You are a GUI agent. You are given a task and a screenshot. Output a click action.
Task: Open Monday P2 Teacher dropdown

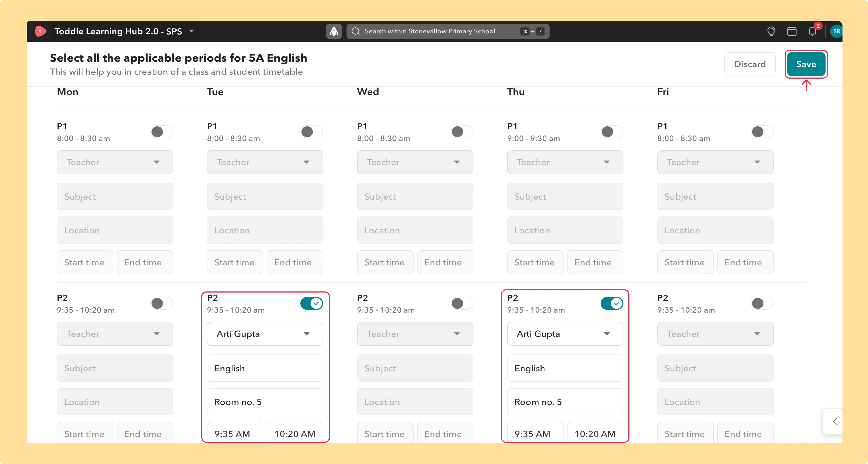click(115, 334)
